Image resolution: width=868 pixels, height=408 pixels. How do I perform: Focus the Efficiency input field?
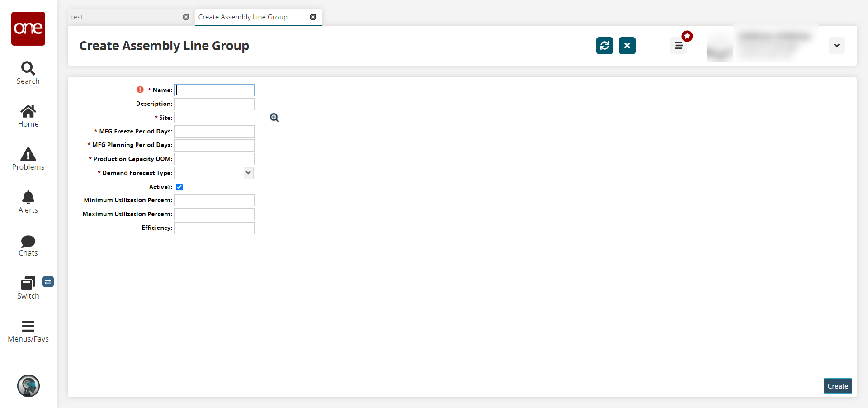tap(214, 228)
